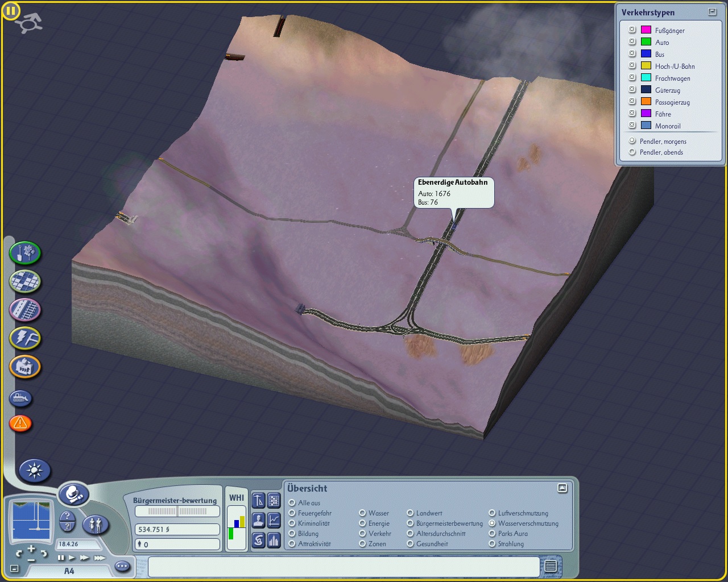Select the Zonen data view
The height and width of the screenshot is (582, 728).
362,543
